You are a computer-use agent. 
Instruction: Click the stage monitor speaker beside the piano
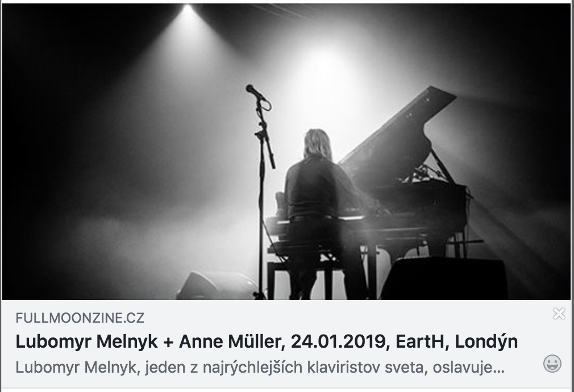(x=444, y=278)
